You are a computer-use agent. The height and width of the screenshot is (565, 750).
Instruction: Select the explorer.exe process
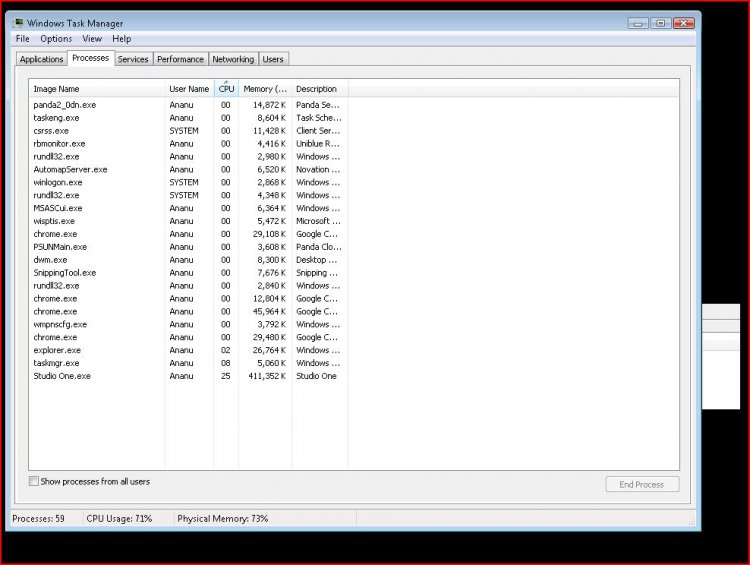point(188,350)
